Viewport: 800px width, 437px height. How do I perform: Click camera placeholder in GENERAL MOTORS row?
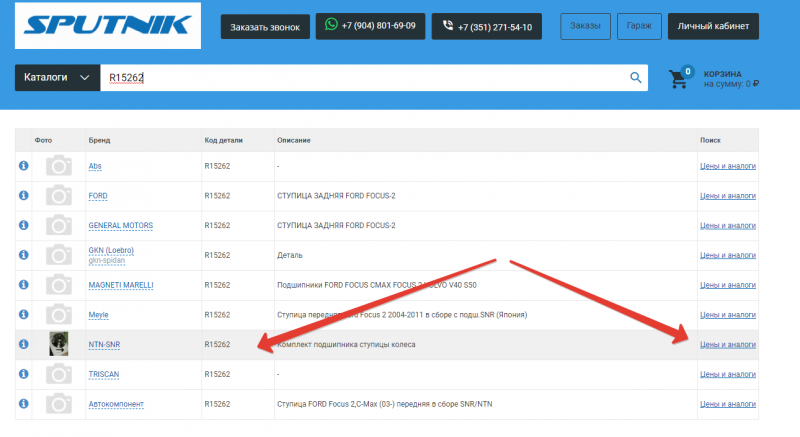coord(59,225)
